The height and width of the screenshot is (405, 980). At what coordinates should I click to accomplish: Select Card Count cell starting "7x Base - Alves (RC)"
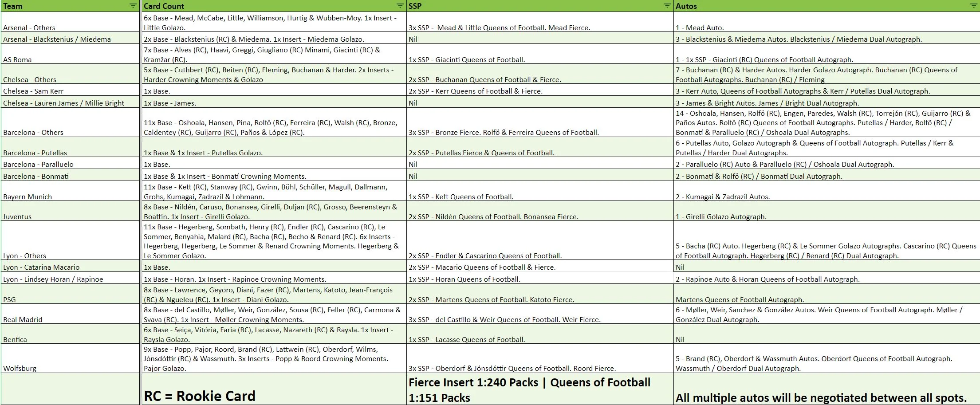click(274, 54)
